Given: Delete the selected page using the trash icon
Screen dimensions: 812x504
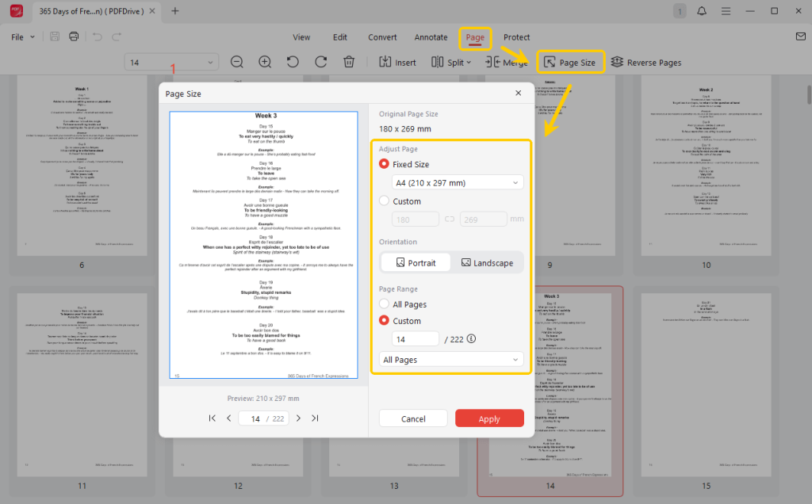Looking at the screenshot, I should click(349, 61).
